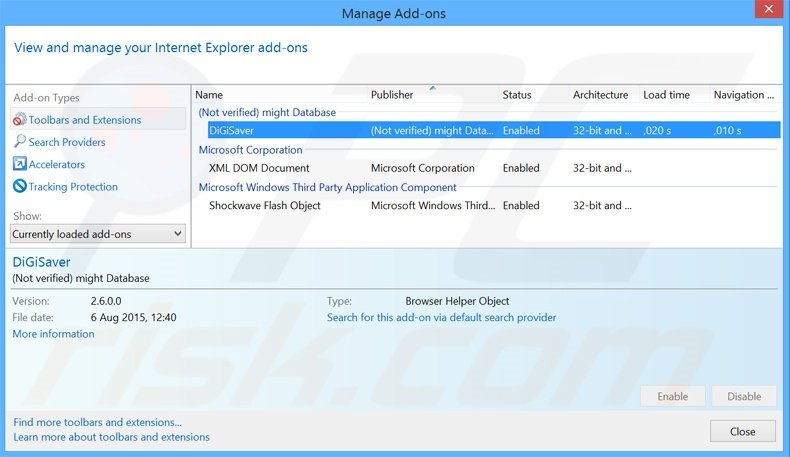Open Tracking Protection add-on type
This screenshot has width=790, height=457.
[73, 186]
